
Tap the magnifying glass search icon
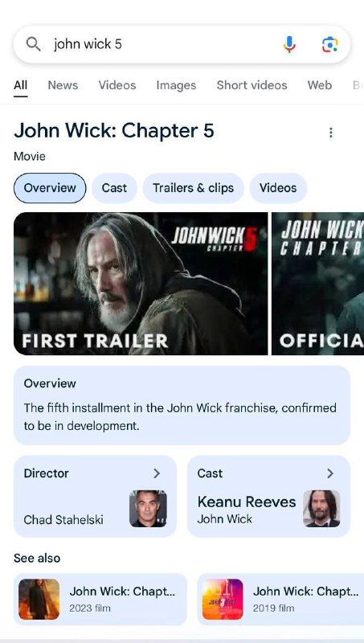pos(33,44)
